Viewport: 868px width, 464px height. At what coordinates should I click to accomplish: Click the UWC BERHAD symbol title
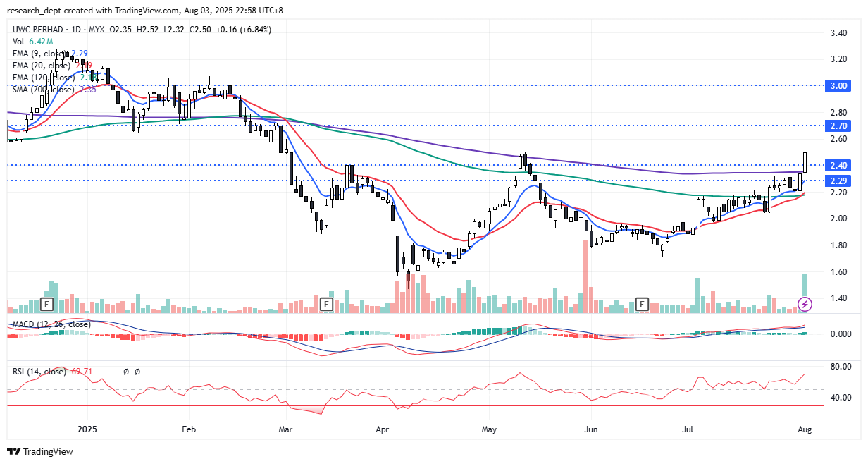click(x=38, y=30)
